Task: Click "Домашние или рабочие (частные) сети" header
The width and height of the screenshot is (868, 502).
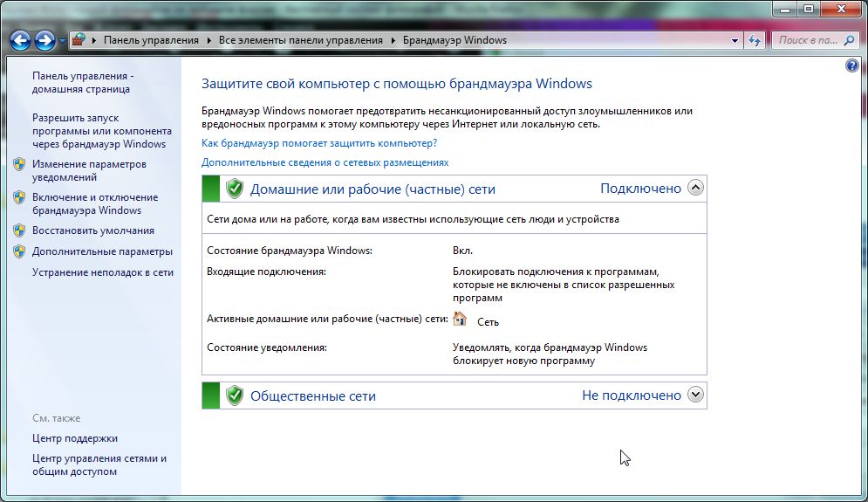Action: (372, 189)
